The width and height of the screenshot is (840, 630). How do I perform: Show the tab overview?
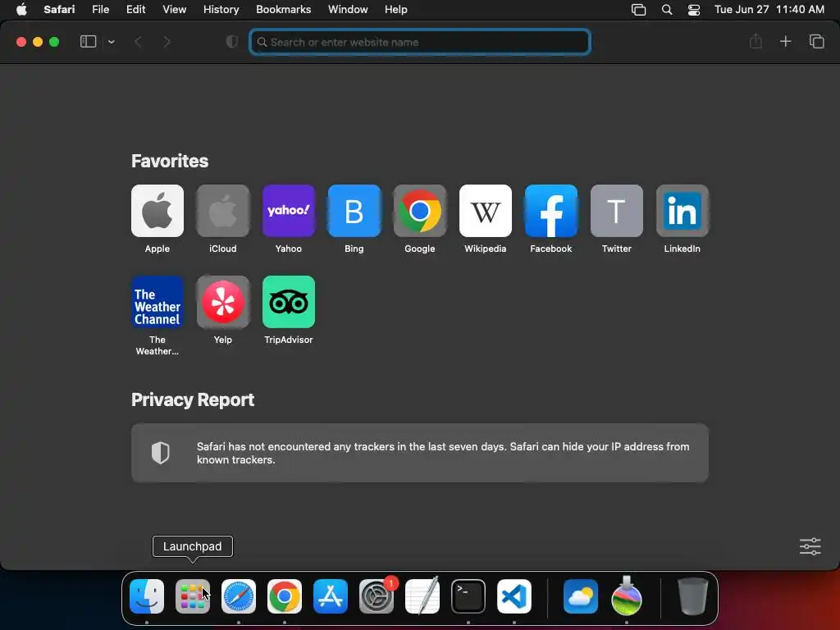(x=816, y=41)
